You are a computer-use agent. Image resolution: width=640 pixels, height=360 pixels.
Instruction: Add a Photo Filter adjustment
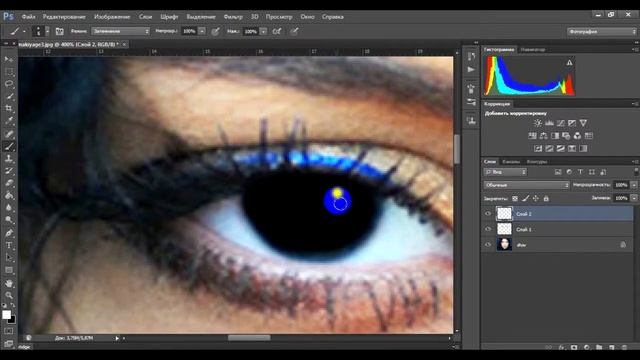[x=566, y=136]
